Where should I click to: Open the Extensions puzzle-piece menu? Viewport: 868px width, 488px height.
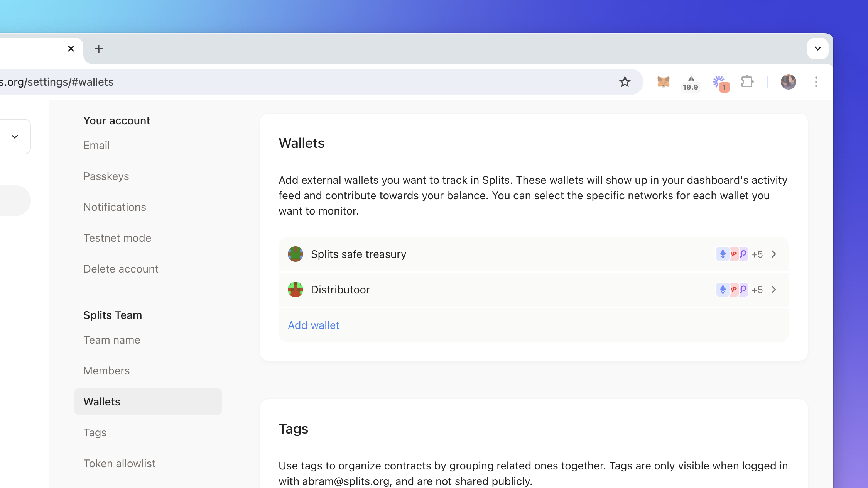click(x=747, y=82)
